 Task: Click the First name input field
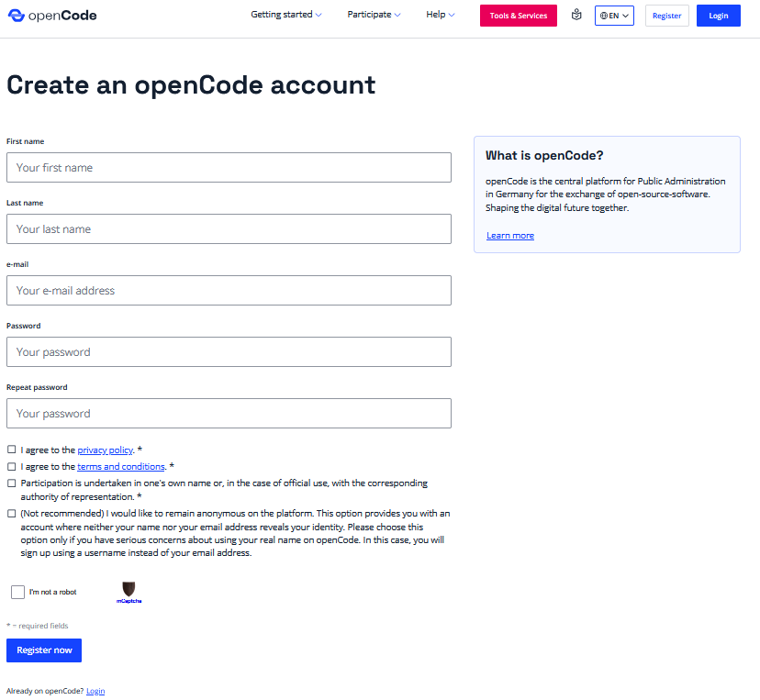point(229,167)
